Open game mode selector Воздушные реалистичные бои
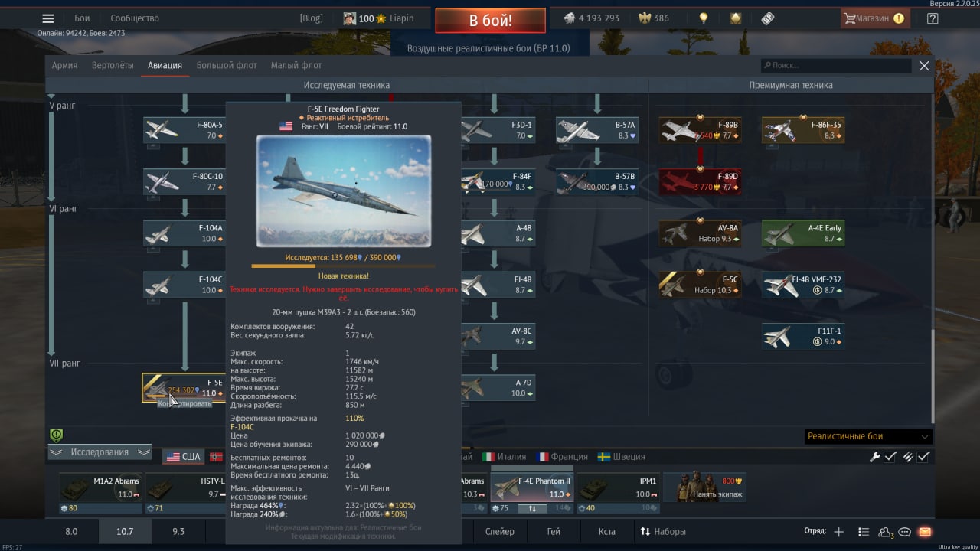The width and height of the screenshot is (980, 551). point(488,48)
